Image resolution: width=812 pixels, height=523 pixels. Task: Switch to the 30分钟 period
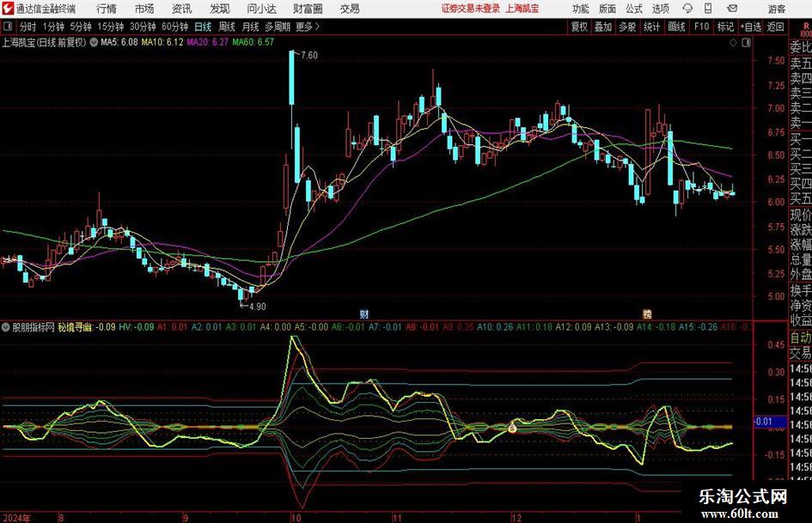(x=143, y=27)
